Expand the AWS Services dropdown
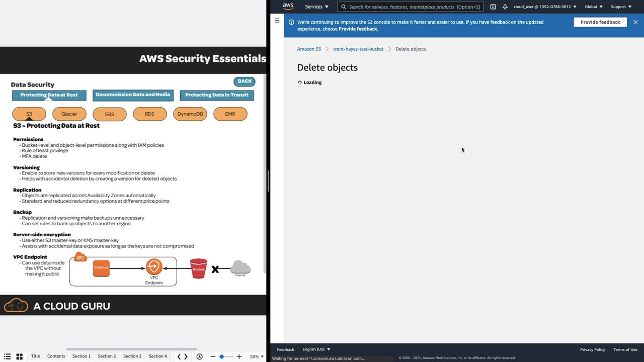The height and width of the screenshot is (362, 644). [316, 7]
